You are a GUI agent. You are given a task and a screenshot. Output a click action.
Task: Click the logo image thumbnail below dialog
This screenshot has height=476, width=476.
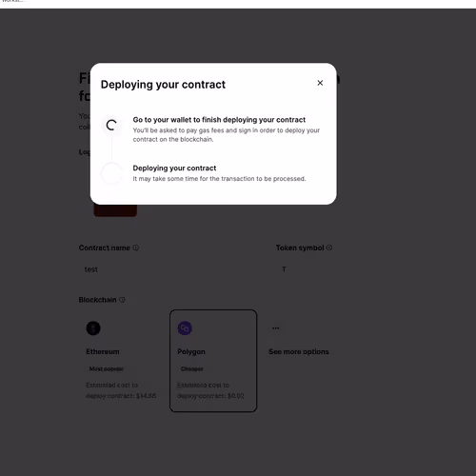115,210
